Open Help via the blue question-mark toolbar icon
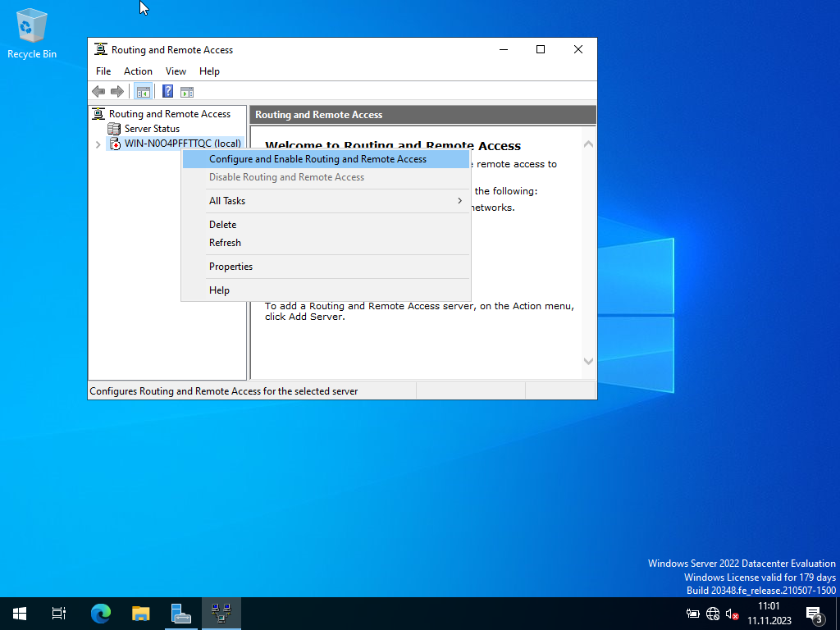Viewport: 840px width, 630px height. [167, 92]
